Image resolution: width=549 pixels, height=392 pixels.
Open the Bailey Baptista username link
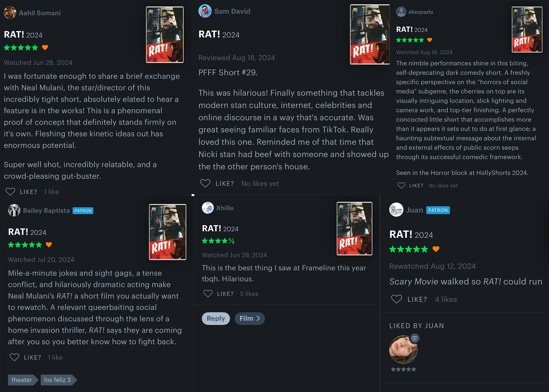tap(46, 211)
